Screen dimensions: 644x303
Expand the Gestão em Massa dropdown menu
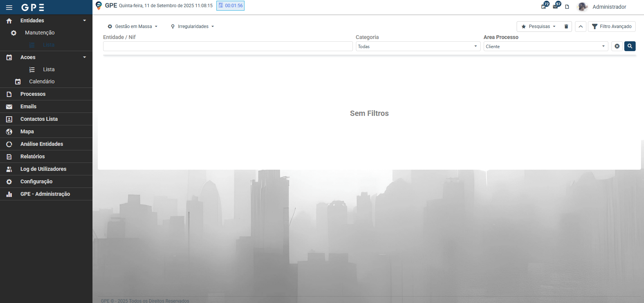tap(133, 27)
